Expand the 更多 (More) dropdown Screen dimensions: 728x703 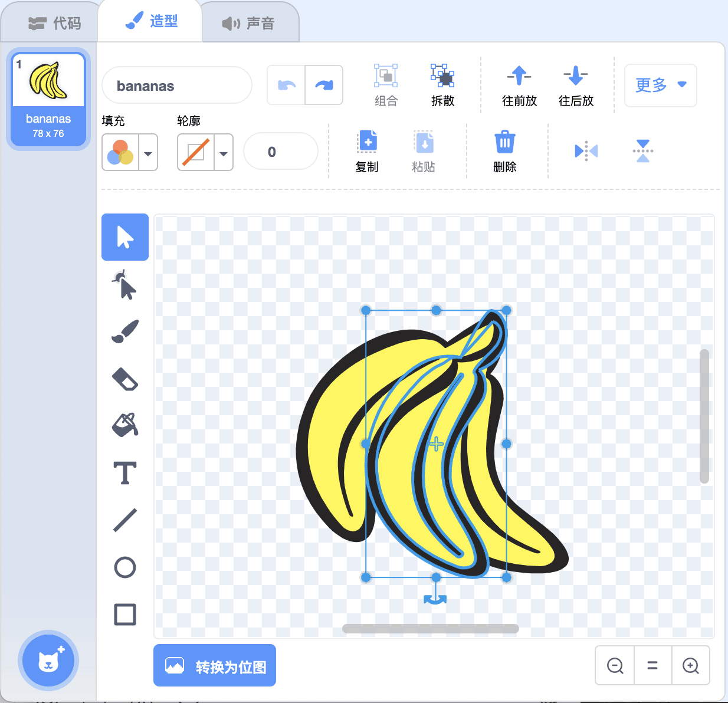point(660,86)
